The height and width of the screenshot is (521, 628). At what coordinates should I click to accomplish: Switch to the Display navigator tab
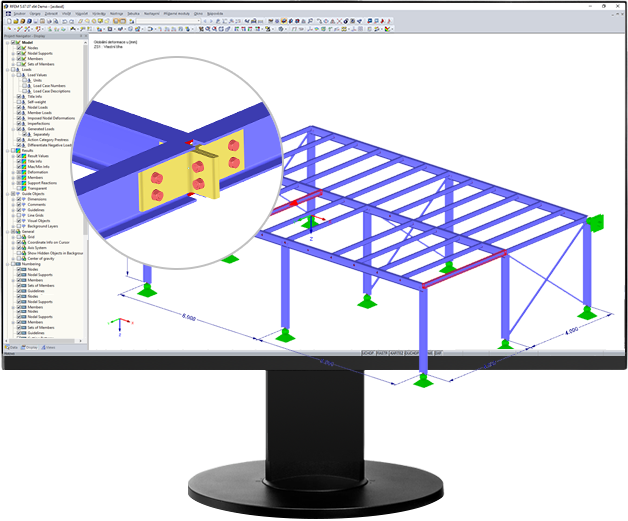[29, 348]
